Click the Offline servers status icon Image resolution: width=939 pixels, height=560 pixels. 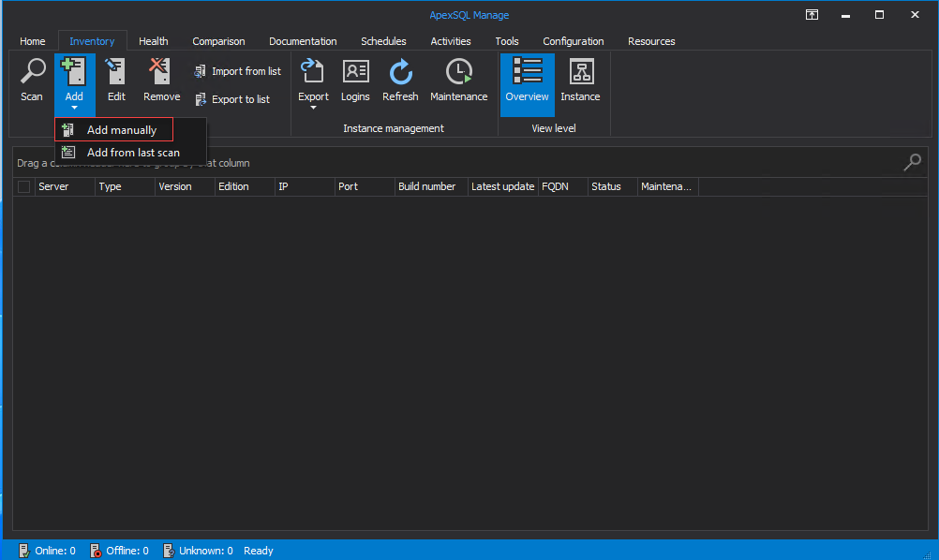coord(96,551)
